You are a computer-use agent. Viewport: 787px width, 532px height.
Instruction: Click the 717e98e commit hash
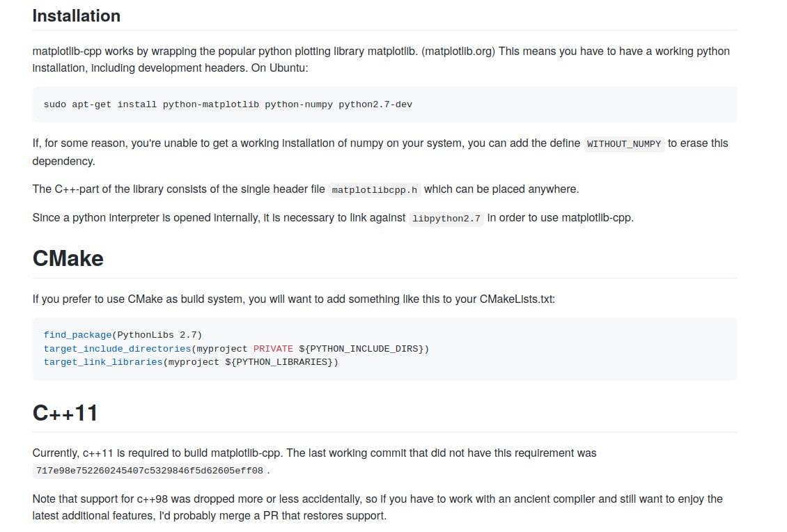(x=150, y=471)
